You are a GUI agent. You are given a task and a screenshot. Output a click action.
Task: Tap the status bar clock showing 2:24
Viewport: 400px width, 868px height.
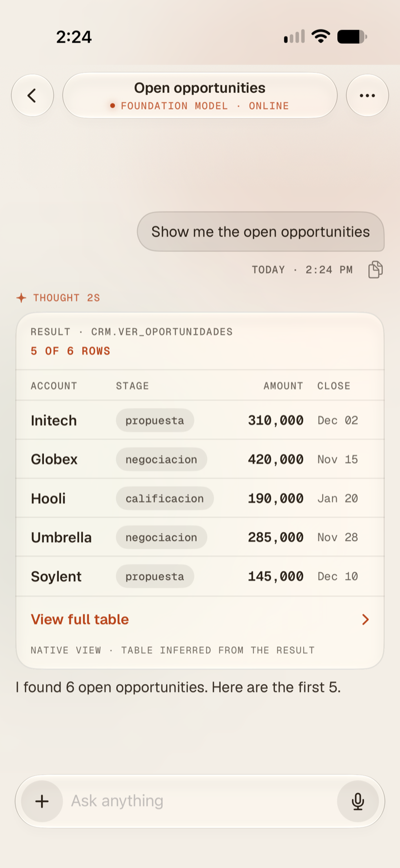pos(74,37)
